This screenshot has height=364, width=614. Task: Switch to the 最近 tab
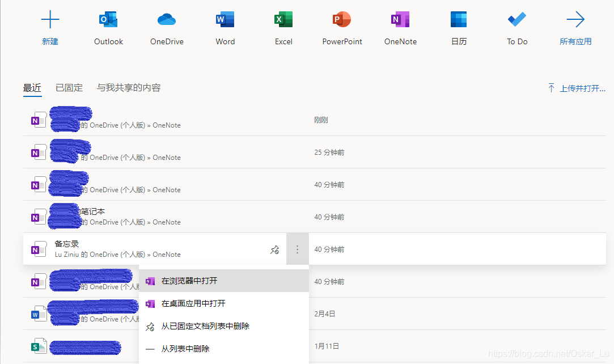tap(32, 88)
